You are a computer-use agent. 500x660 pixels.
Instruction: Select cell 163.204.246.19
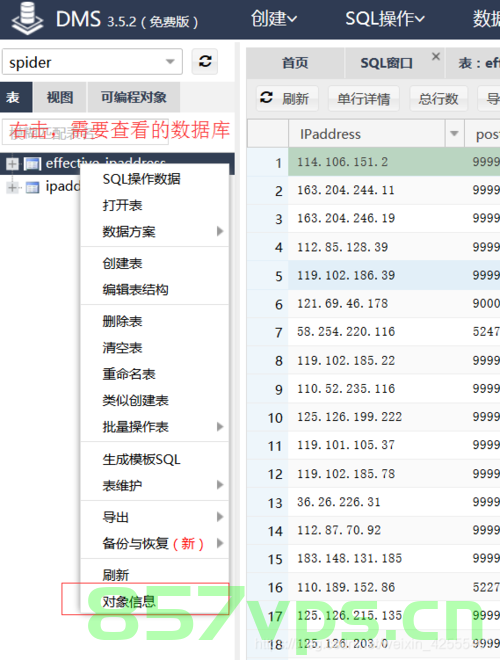[x=376, y=218]
